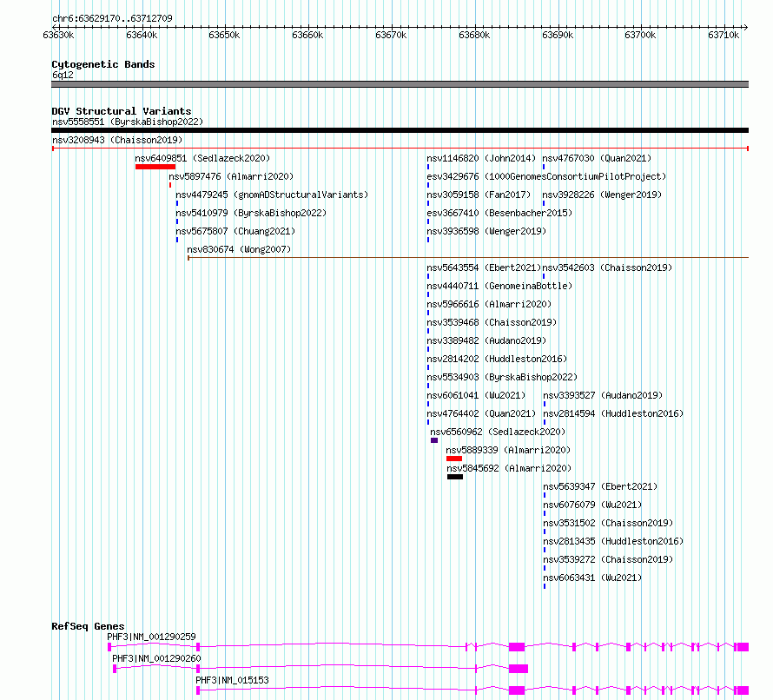Open nsv2814202 (Huddleston2016) variant label
The height and width of the screenshot is (700, 773).
pyautogui.click(x=497, y=359)
